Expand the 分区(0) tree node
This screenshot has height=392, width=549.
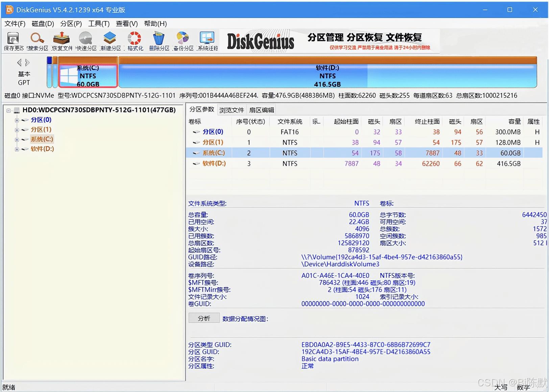(x=17, y=120)
